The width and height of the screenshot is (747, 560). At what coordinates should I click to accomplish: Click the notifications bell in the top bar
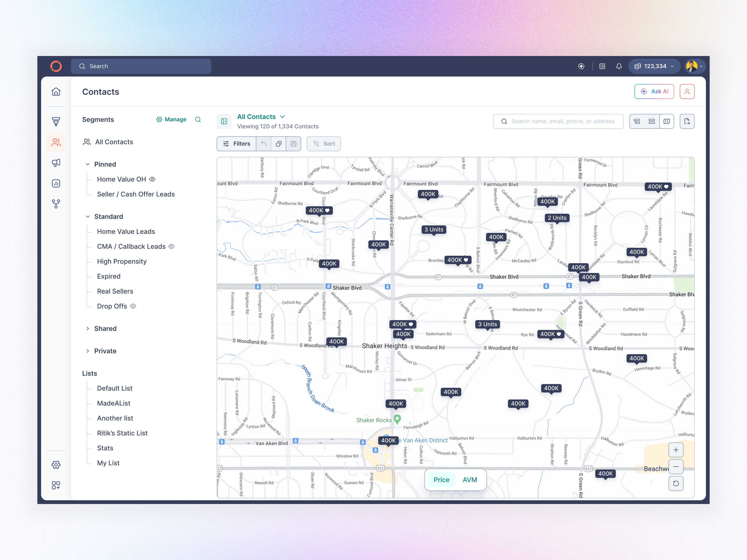[619, 66]
